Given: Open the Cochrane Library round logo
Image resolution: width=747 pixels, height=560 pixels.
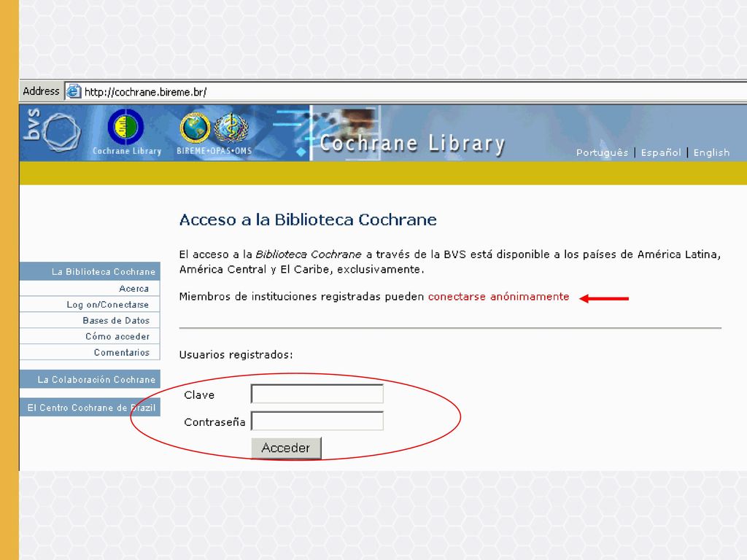Looking at the screenshot, I should 125,127.
